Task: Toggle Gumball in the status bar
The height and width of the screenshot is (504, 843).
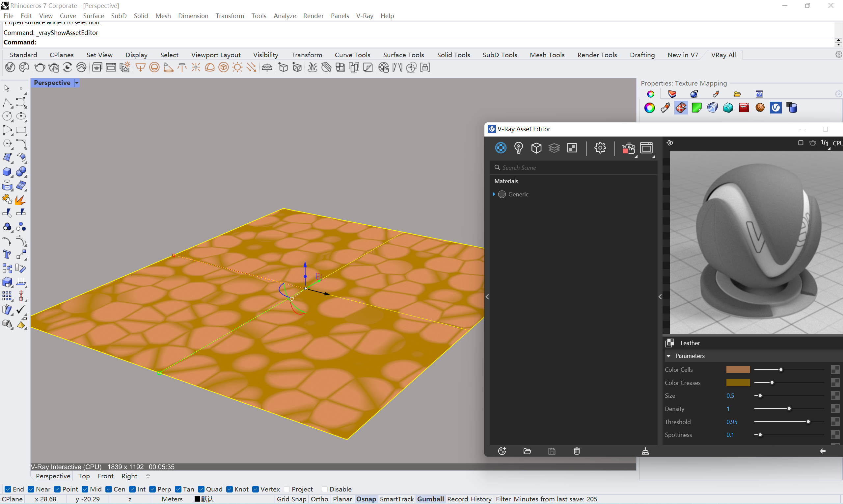Action: tap(430, 499)
